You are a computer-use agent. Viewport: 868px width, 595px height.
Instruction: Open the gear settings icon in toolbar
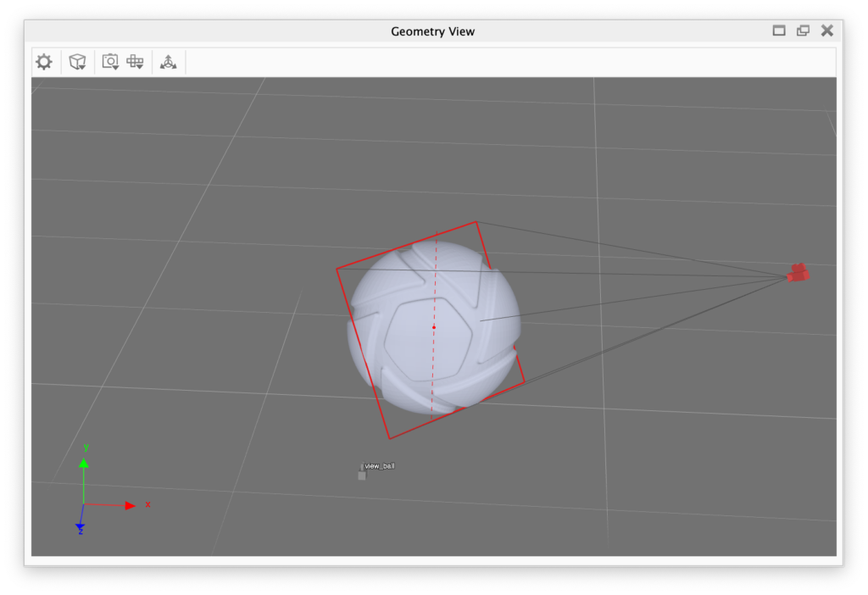pos(44,62)
